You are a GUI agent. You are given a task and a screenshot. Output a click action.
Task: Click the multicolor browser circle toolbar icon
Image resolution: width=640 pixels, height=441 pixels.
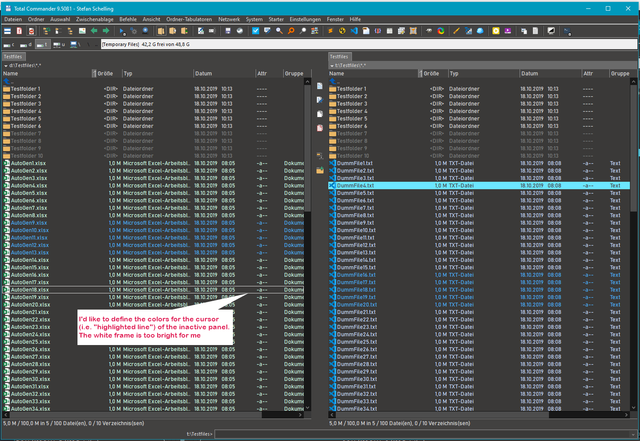tap(441, 31)
